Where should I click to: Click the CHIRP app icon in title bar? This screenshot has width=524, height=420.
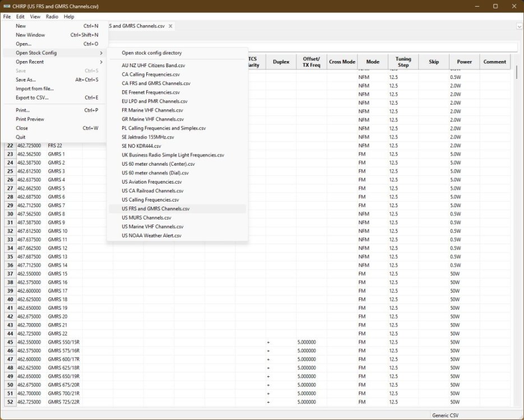pos(6,6)
